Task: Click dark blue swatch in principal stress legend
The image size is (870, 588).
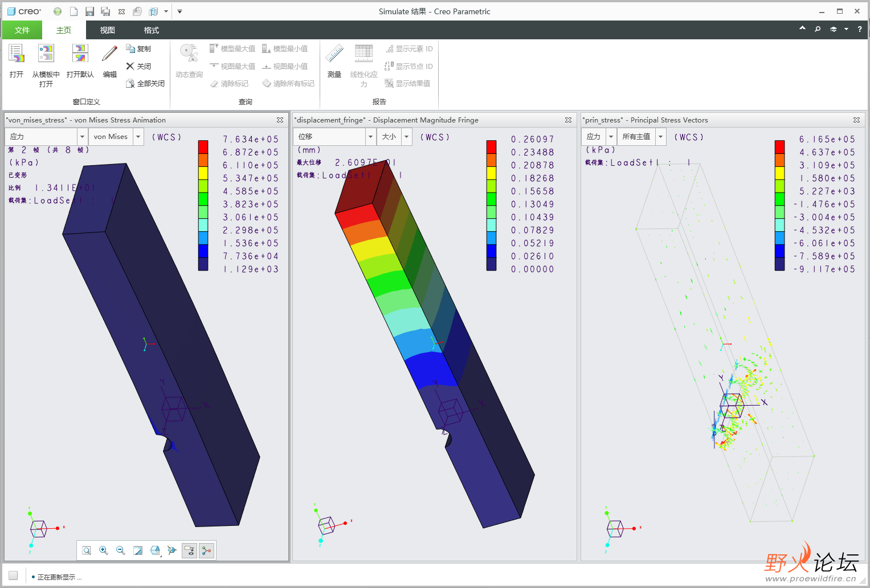Action: tap(780, 264)
